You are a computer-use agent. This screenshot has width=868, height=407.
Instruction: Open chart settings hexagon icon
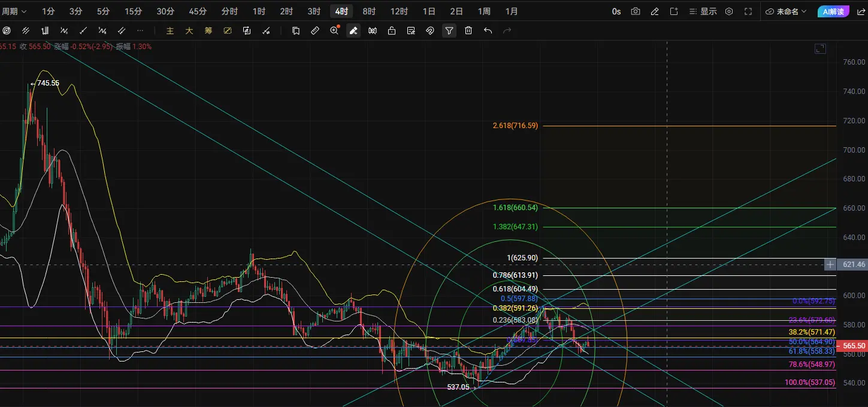point(729,11)
